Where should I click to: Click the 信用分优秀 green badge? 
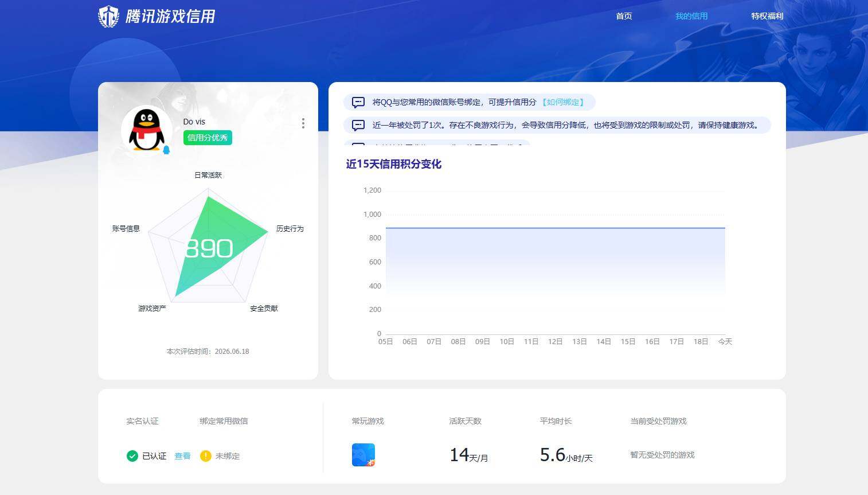pyautogui.click(x=208, y=138)
